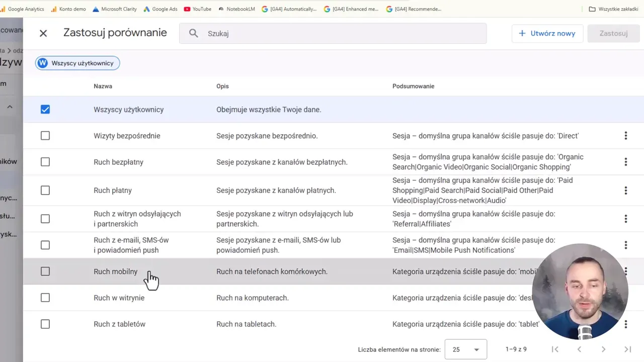This screenshot has width=644, height=362.
Task: Check the Ruch płatny checkbox
Action: pyautogui.click(x=45, y=190)
